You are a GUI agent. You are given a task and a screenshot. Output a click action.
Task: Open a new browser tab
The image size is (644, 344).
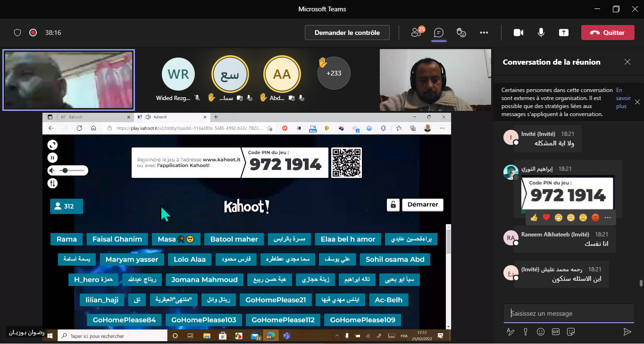[216, 117]
